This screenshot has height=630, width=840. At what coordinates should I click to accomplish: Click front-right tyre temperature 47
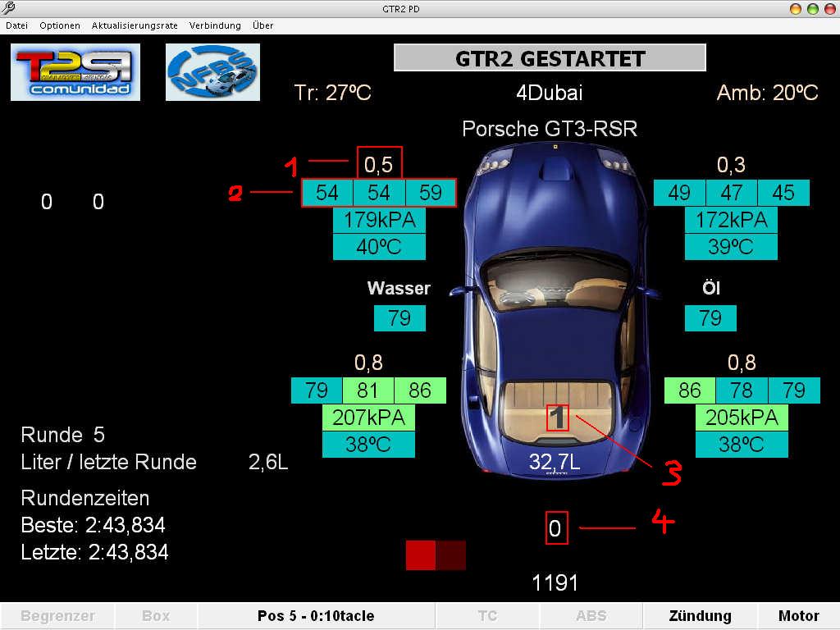click(x=731, y=193)
